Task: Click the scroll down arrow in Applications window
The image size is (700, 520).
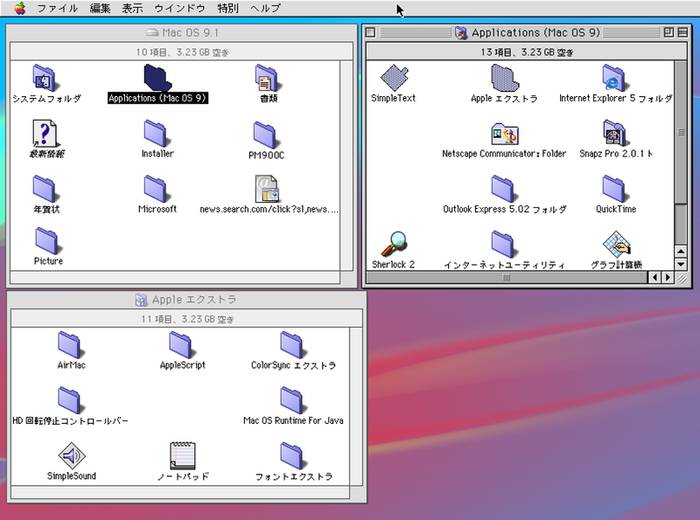Action: [x=680, y=264]
